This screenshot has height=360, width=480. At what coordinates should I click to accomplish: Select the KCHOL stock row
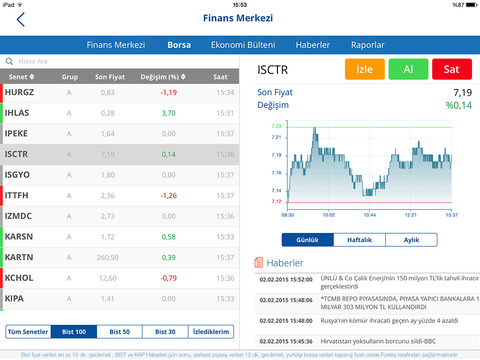point(120,278)
